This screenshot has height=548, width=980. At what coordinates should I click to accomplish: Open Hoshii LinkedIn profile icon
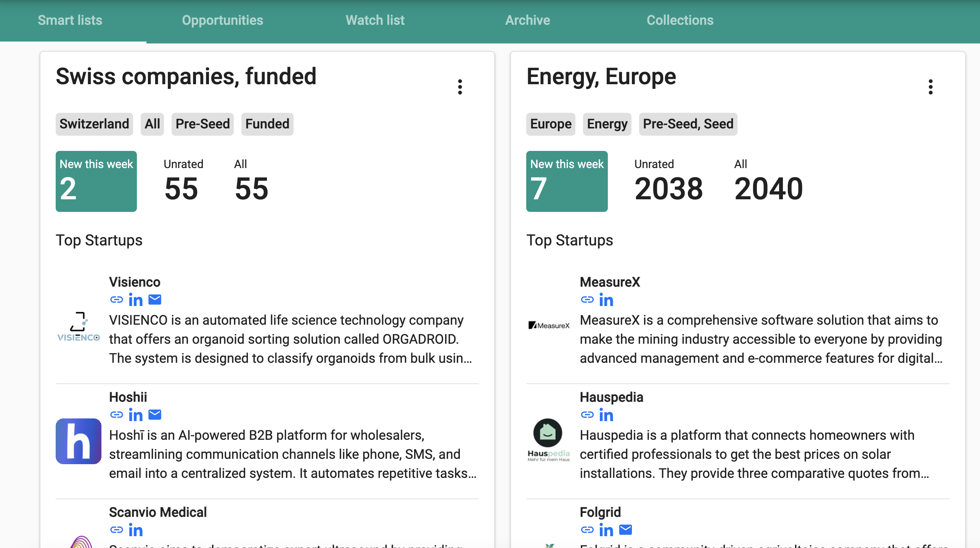[135, 415]
